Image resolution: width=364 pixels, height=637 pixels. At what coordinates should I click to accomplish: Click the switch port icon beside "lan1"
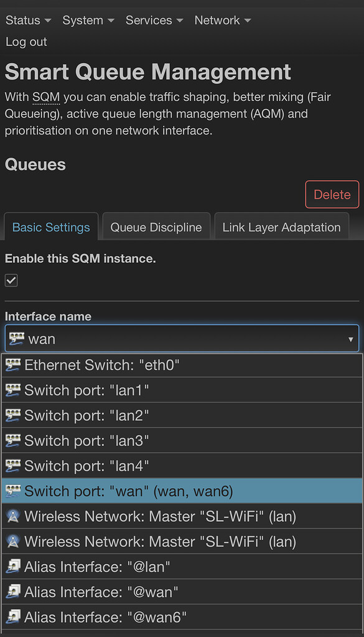click(13, 390)
